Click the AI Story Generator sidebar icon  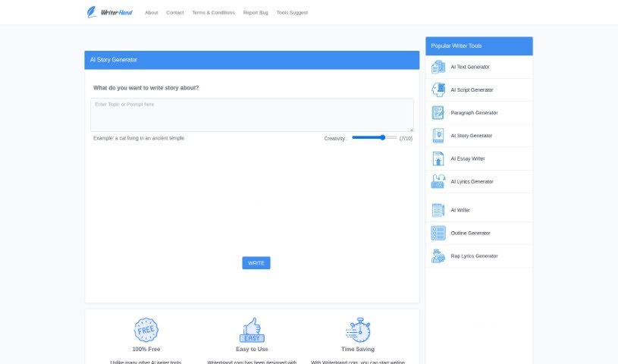click(x=438, y=136)
